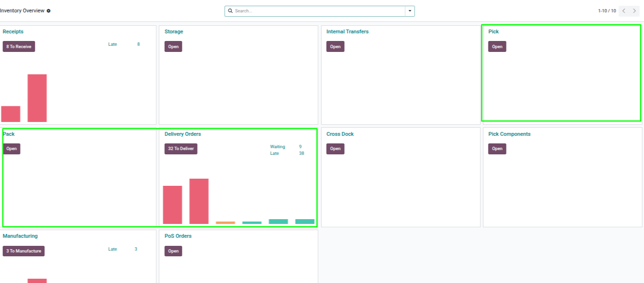Screen dimensions: 644x283
Task: Click Waiting label in Delivery Orders
Action: point(277,147)
